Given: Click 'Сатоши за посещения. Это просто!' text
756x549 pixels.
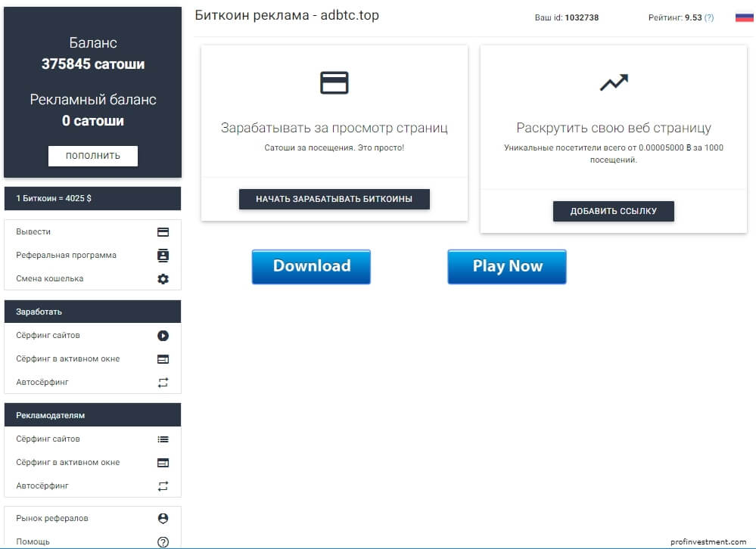Looking at the screenshot, I should click(x=334, y=148).
